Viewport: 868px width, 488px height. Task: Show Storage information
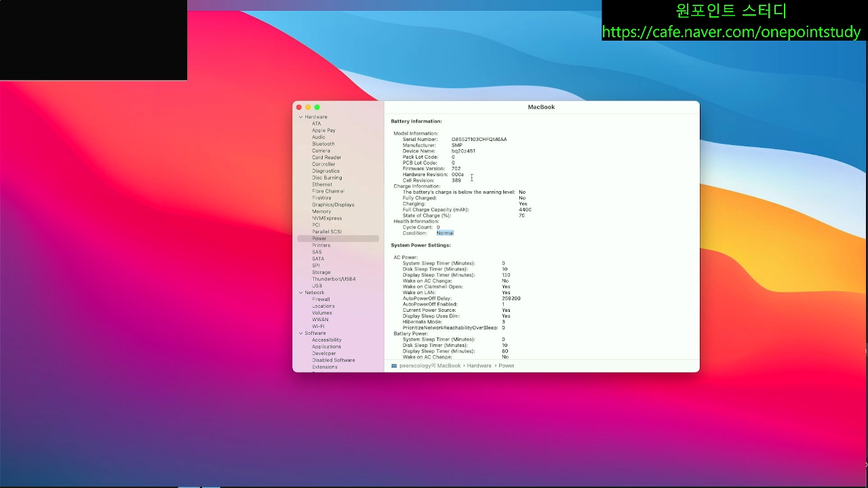(321, 272)
